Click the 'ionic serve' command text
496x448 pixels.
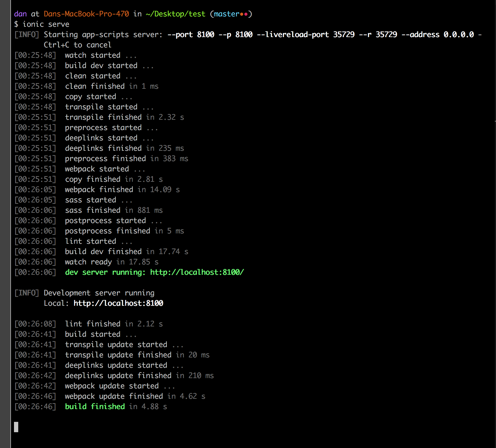point(46,24)
